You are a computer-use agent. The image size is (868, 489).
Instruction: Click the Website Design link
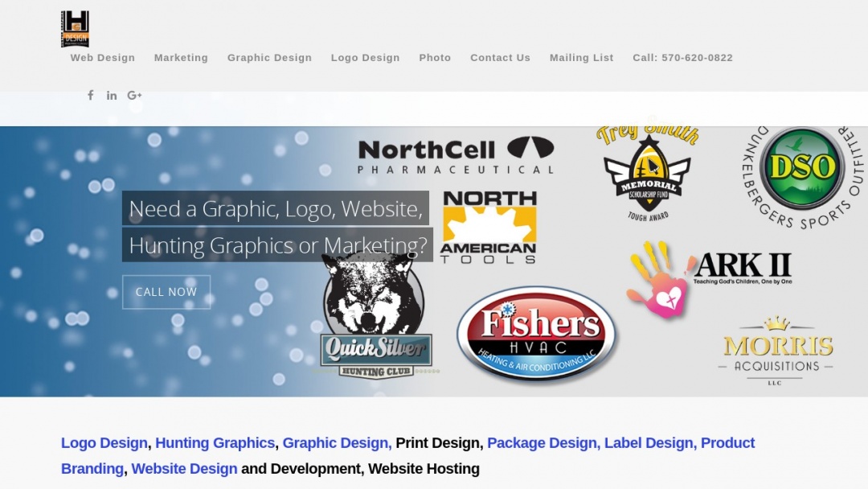pyautogui.click(x=184, y=468)
